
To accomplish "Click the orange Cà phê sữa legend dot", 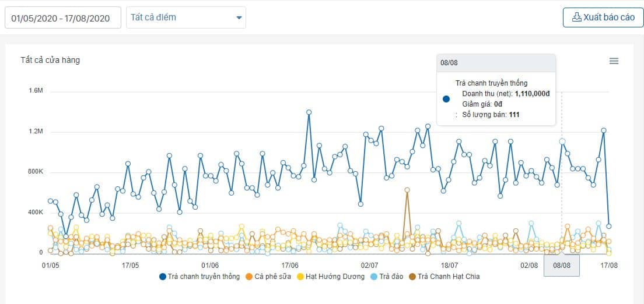I will click(248, 277).
